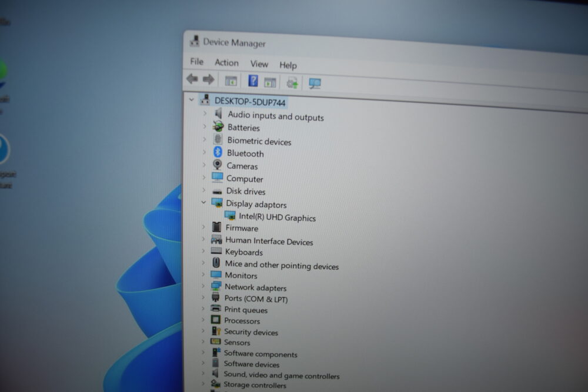Click the Mice pointing devices icon
The height and width of the screenshot is (392, 588).
coord(216,262)
